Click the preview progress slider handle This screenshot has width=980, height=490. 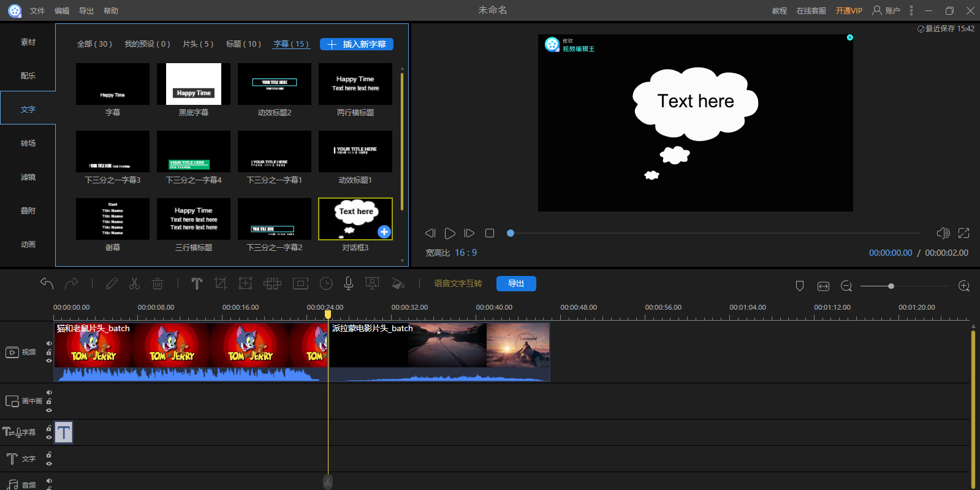click(x=511, y=233)
